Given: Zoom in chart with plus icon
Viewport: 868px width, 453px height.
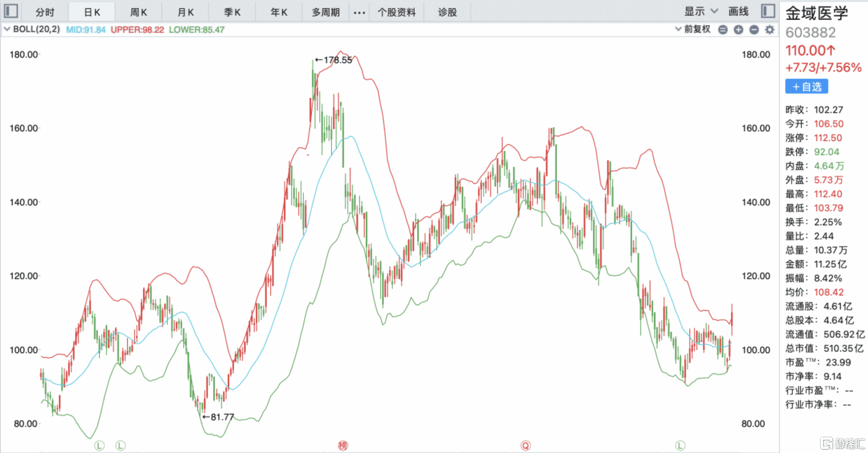Looking at the screenshot, I should 738,30.
